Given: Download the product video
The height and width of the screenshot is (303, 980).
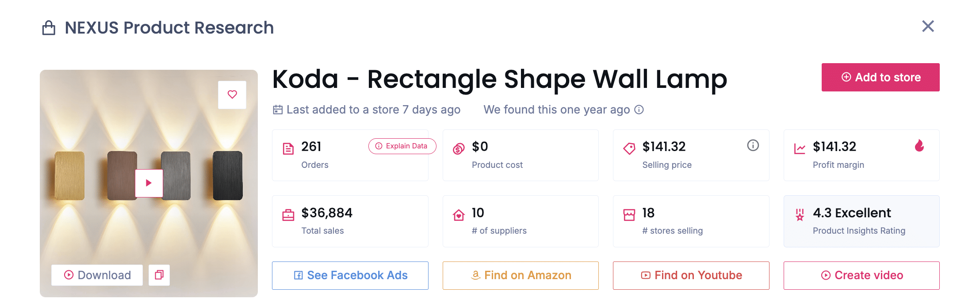Looking at the screenshot, I should 97,275.
